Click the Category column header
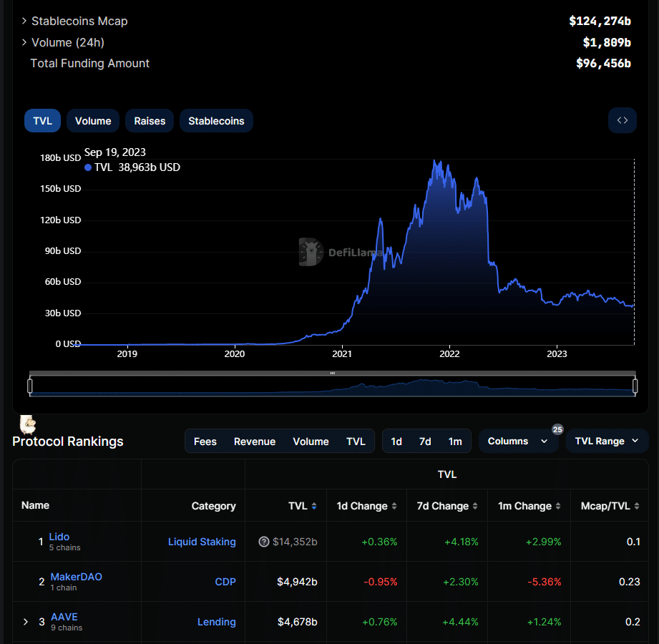659x644 pixels. (213, 506)
